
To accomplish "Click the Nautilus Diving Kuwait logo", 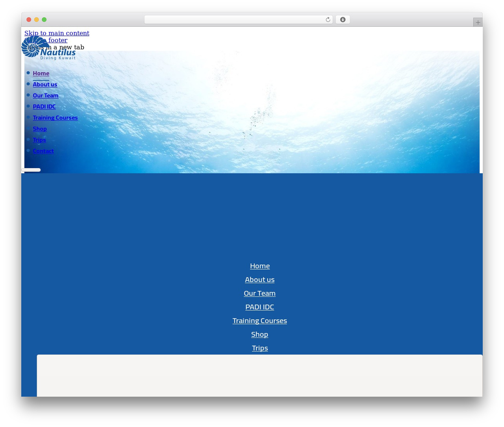I will click(49, 48).
